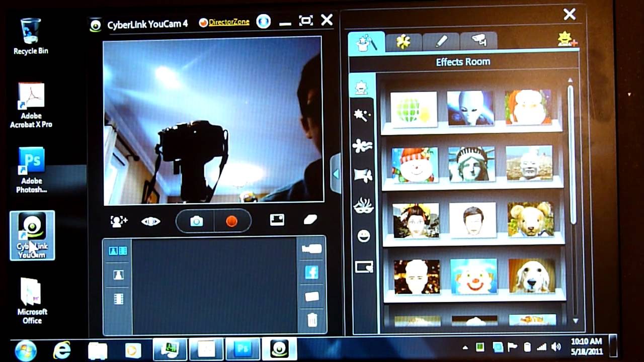Apply the teddy bear avatar
Image resolution: width=644 pixels, height=362 pixels.
[531, 219]
